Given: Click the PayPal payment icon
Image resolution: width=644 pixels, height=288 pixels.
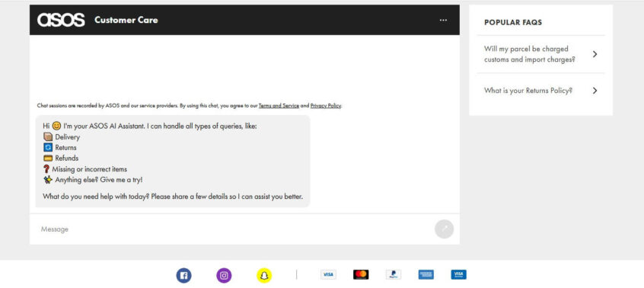Looking at the screenshot, I should 394,274.
